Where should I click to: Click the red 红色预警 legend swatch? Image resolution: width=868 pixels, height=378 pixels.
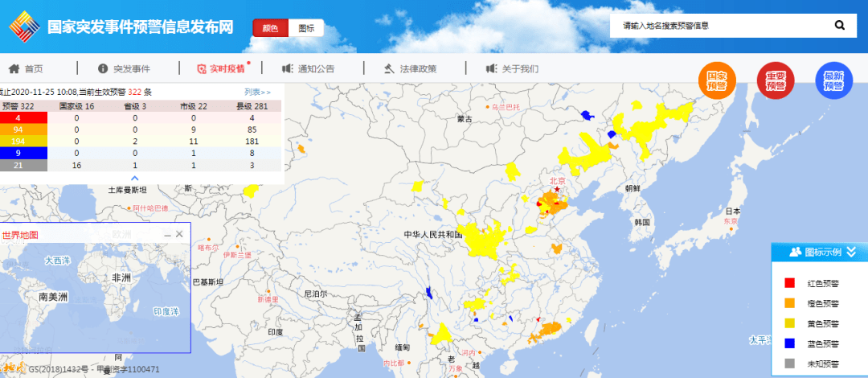click(x=789, y=282)
